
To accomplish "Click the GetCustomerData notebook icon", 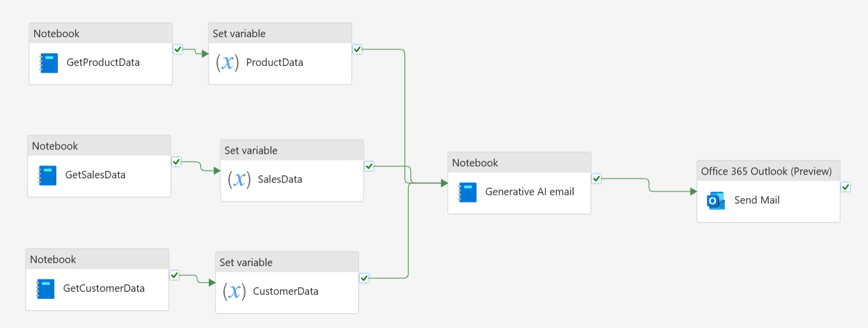I will pos(45,289).
